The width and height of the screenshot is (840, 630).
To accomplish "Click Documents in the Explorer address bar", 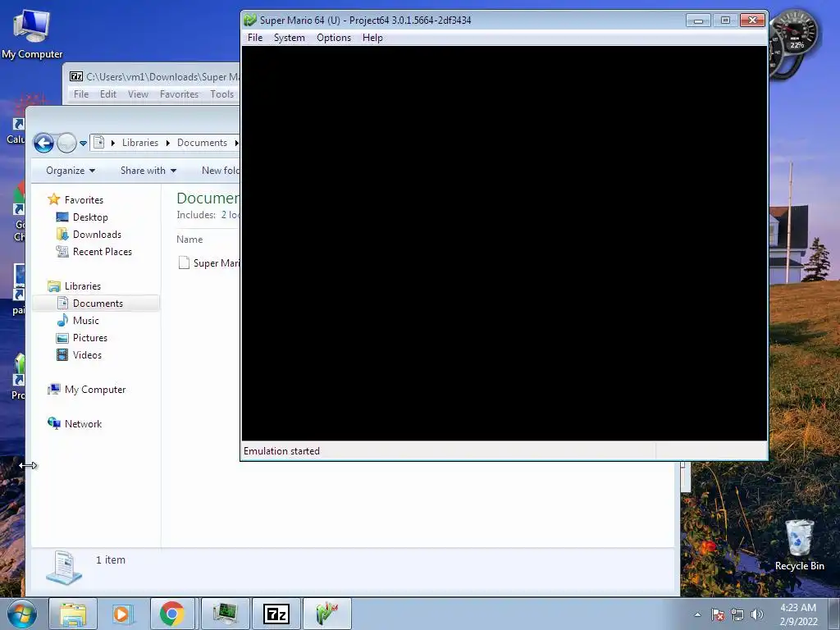I will pyautogui.click(x=202, y=143).
